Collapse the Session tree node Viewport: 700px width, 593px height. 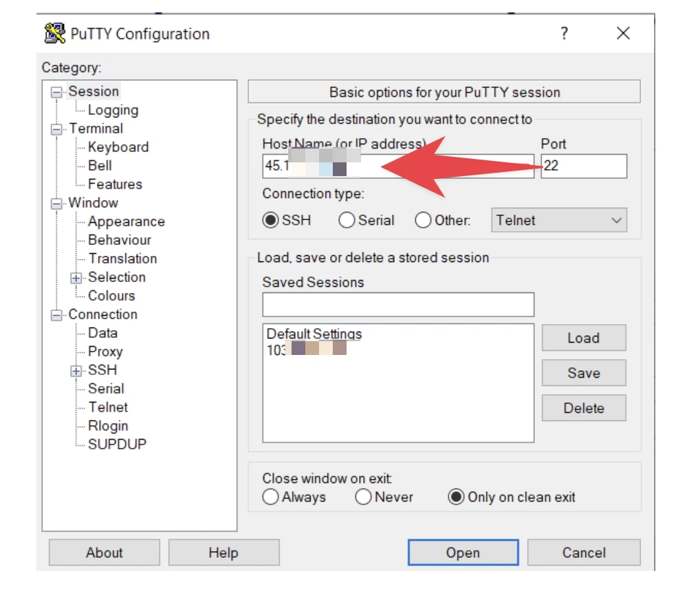coord(56,92)
